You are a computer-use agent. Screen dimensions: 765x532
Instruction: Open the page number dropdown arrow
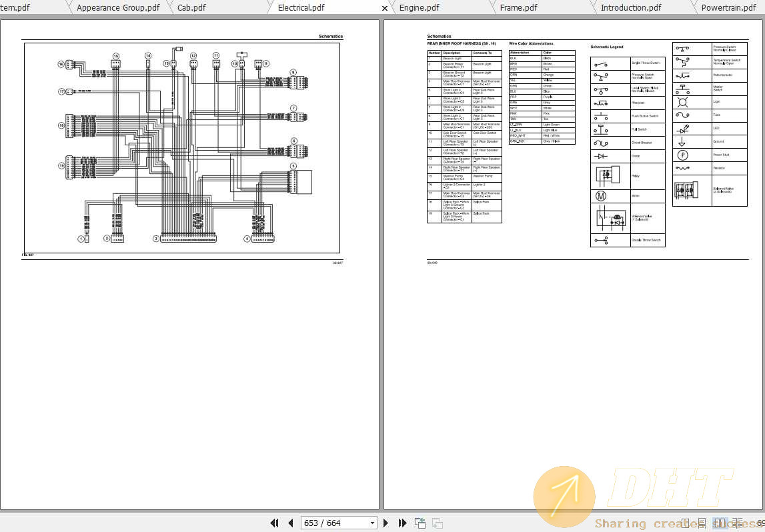(373, 523)
